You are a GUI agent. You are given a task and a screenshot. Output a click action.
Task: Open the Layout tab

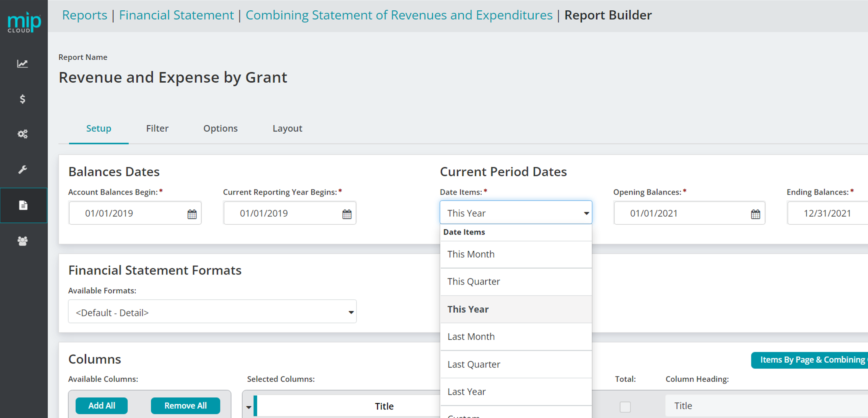click(x=287, y=128)
